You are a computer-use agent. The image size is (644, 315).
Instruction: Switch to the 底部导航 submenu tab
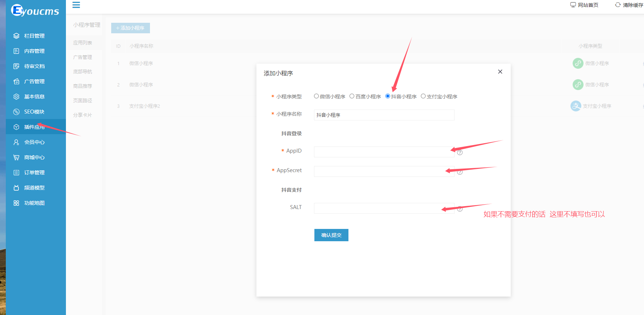83,72
